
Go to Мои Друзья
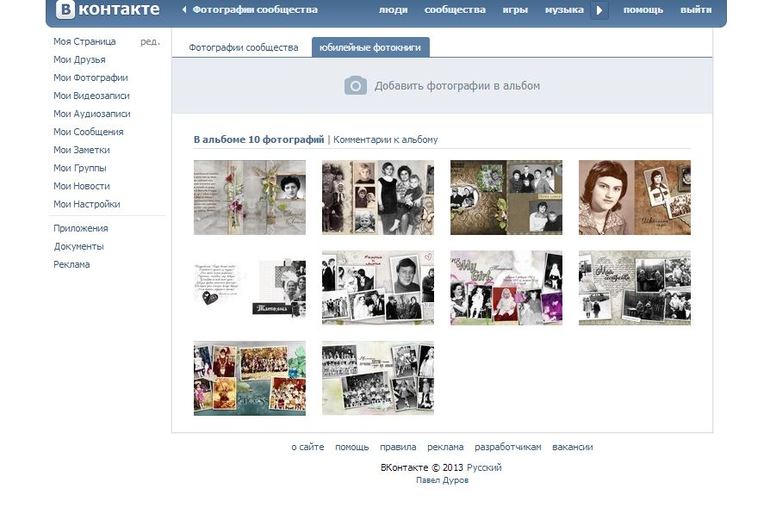click(x=79, y=60)
